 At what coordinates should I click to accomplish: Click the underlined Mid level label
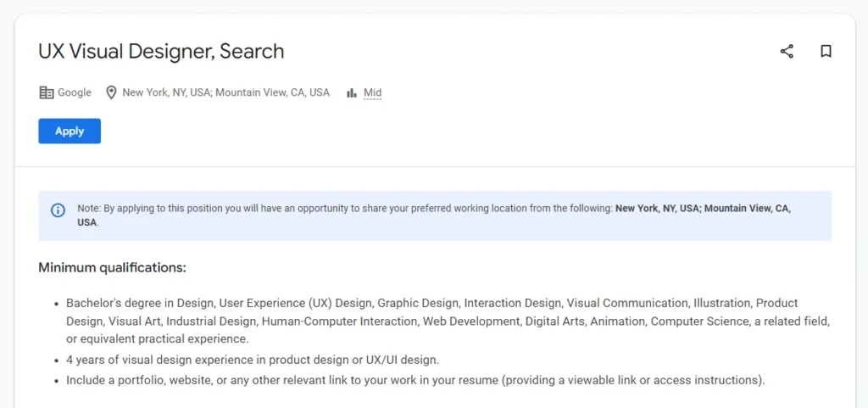(x=372, y=92)
